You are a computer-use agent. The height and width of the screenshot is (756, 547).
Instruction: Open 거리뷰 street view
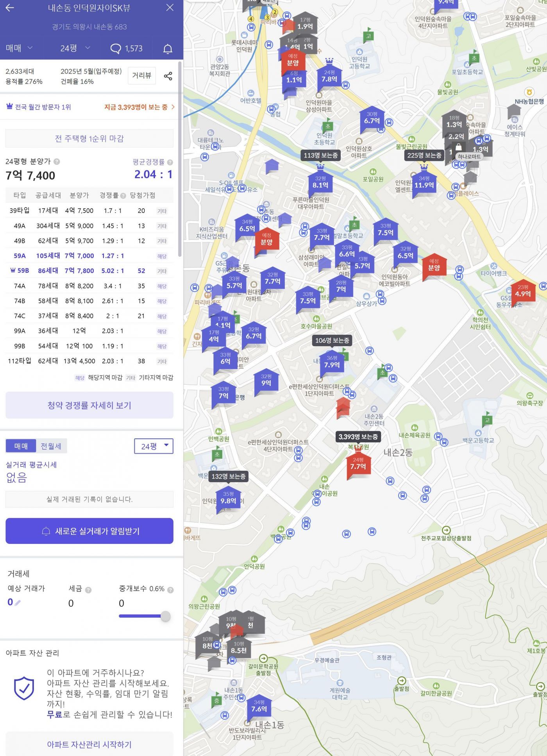141,75
